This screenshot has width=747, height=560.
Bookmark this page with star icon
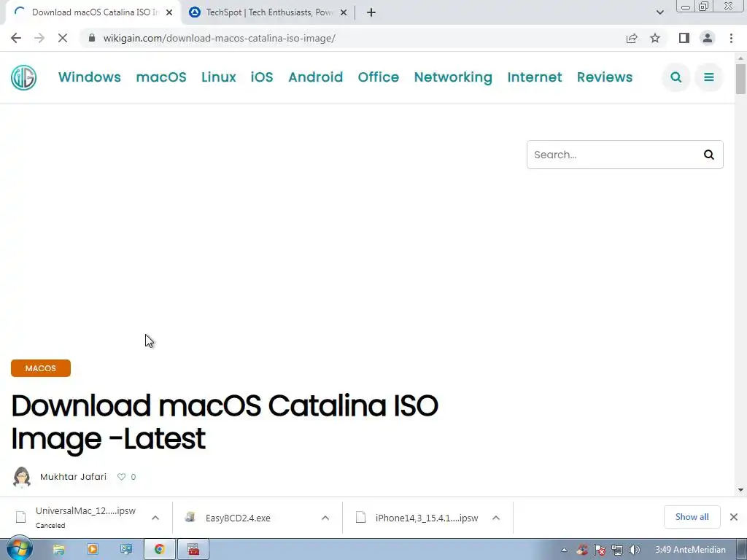click(655, 38)
